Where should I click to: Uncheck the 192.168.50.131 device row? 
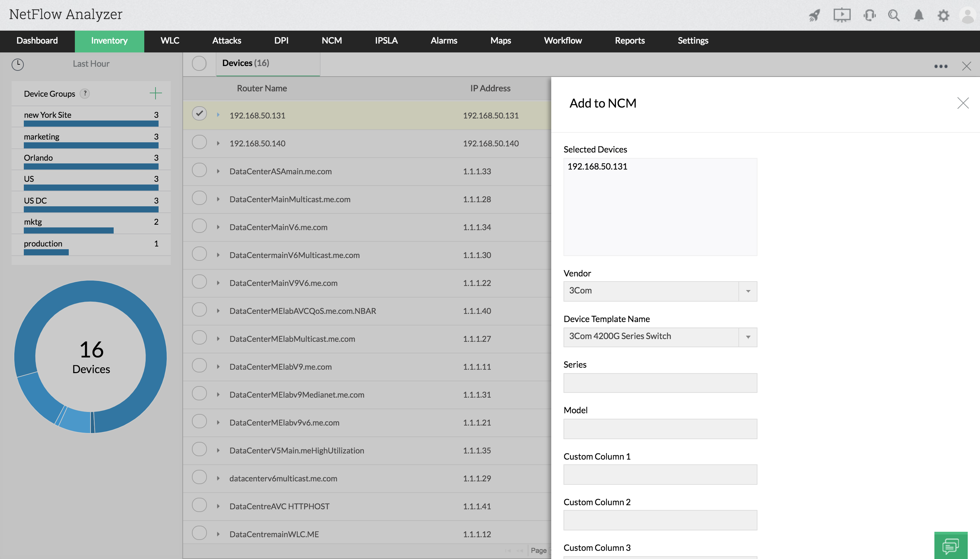coord(199,114)
